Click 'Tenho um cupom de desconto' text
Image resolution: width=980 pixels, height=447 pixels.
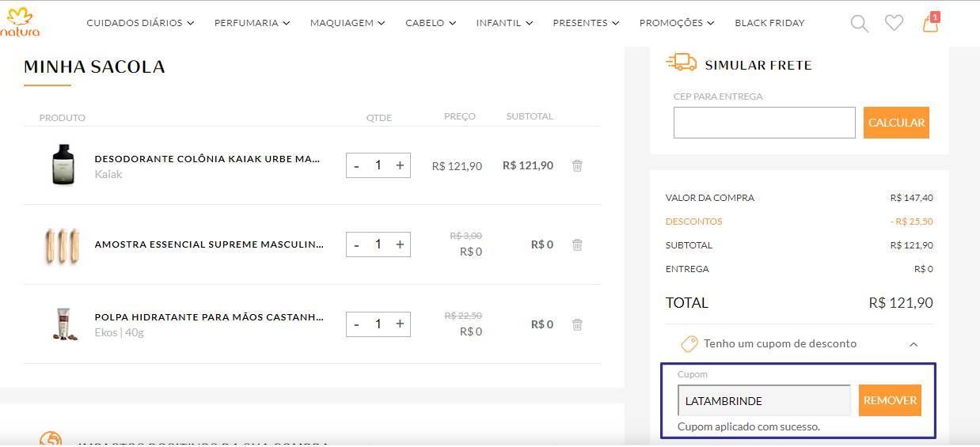[780, 343]
